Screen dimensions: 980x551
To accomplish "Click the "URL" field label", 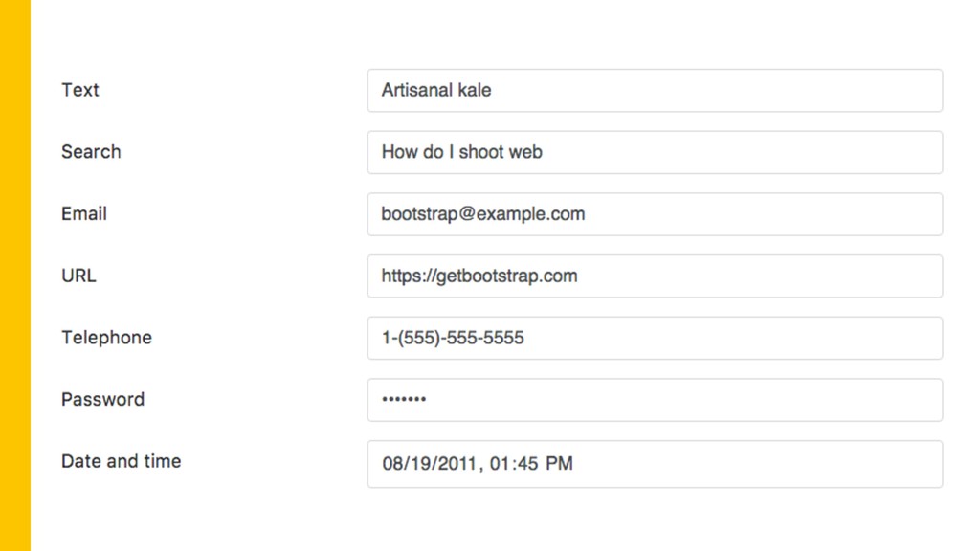I will (78, 275).
